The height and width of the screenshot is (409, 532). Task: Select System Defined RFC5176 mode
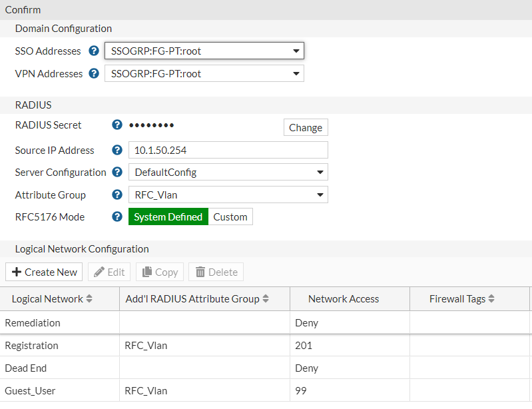point(168,216)
